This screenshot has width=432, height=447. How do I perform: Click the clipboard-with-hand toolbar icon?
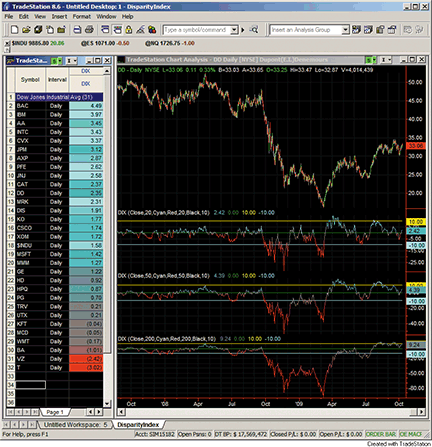click(50, 30)
